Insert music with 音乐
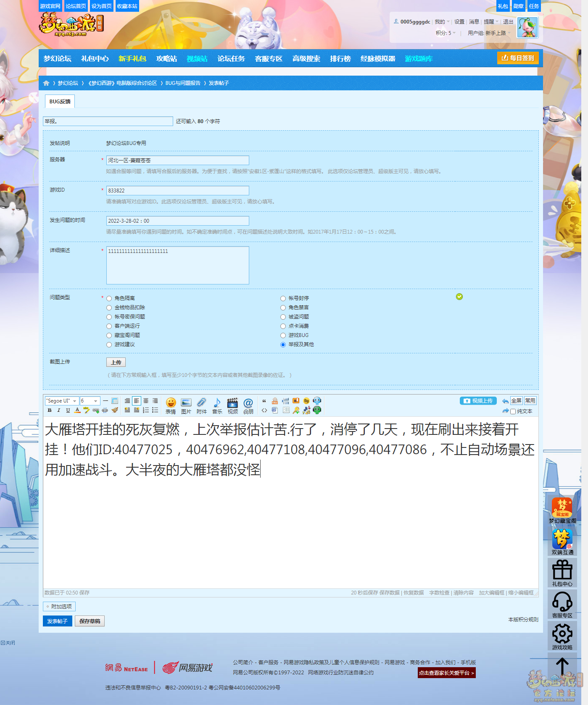Viewport: 588px width, 705px height. pyautogui.click(x=217, y=406)
